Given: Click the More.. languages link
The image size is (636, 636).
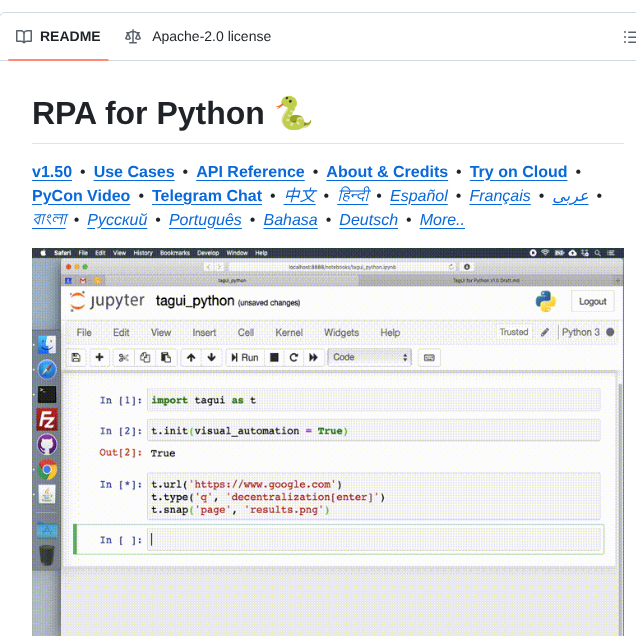Looking at the screenshot, I should tap(442, 220).
